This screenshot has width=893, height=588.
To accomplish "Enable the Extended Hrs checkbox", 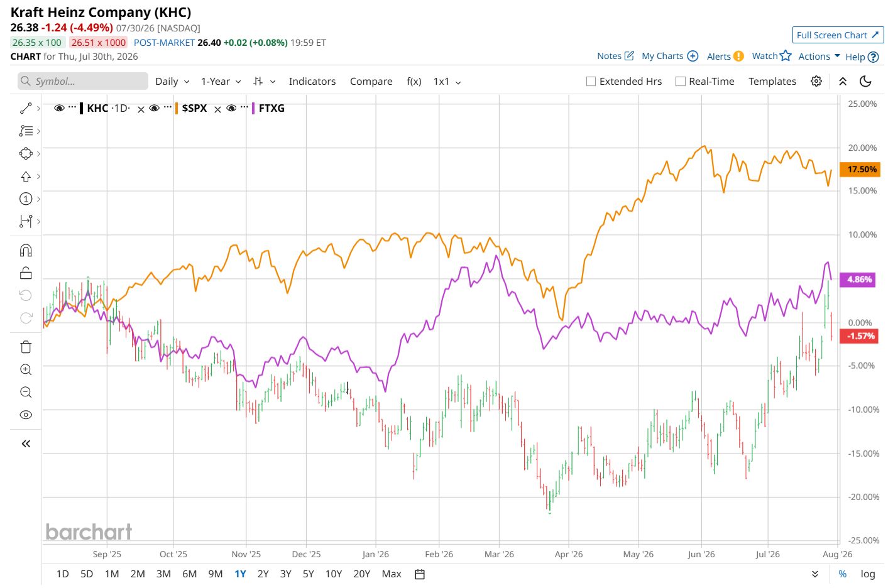I will (x=591, y=82).
